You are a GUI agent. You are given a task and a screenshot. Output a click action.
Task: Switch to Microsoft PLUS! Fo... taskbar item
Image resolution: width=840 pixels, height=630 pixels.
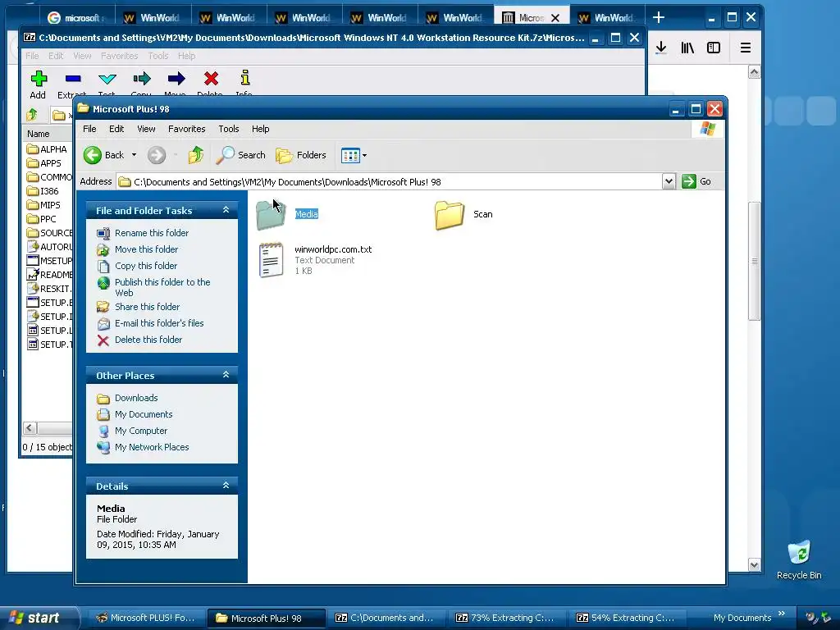click(x=146, y=618)
